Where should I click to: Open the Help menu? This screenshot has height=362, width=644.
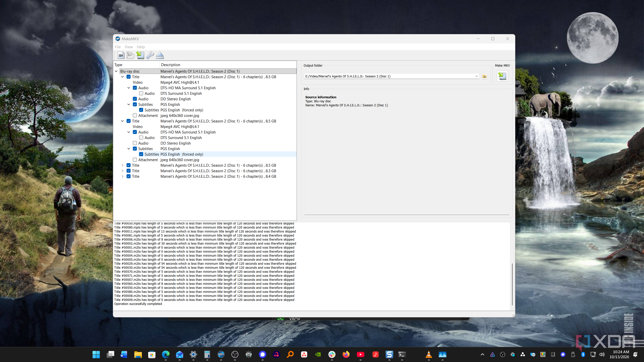pos(141,47)
